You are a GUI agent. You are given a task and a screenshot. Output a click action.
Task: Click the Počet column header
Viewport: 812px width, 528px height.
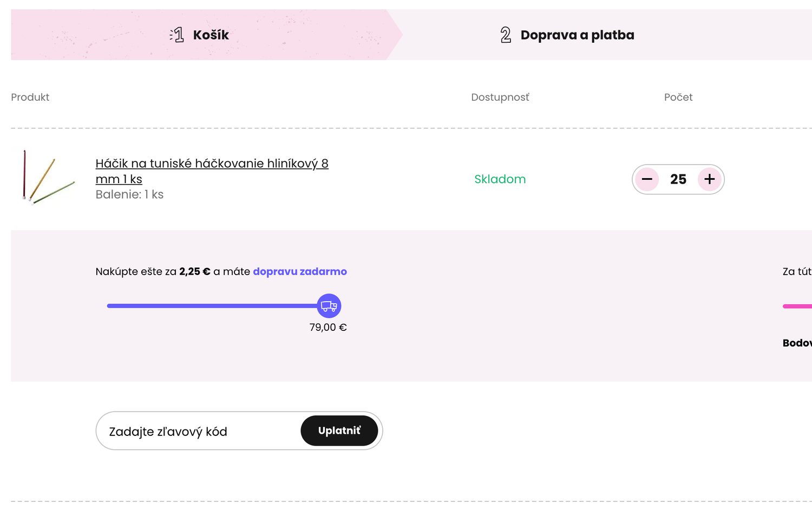(x=678, y=97)
